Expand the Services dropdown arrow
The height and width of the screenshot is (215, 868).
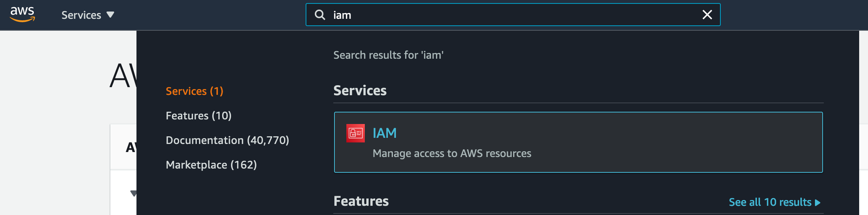(110, 15)
